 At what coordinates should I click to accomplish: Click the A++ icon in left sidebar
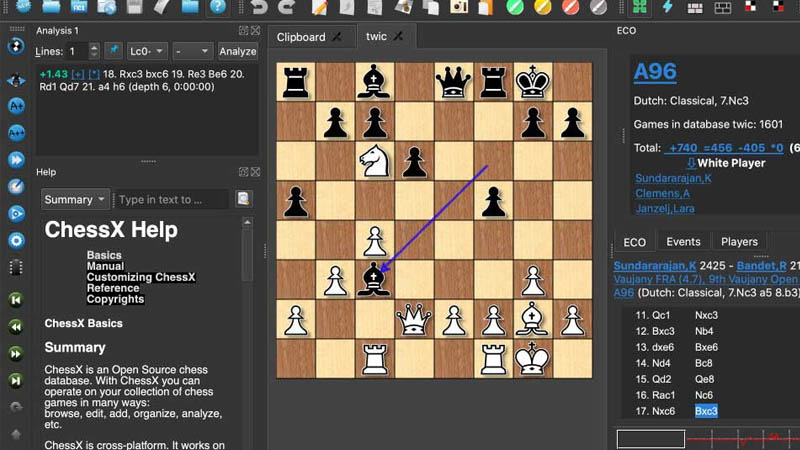16,133
